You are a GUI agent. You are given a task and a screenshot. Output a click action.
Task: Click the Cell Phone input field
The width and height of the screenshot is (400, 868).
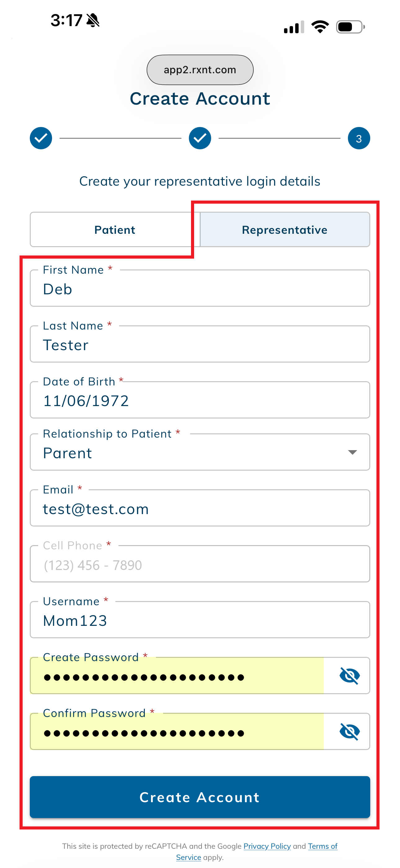tap(200, 565)
